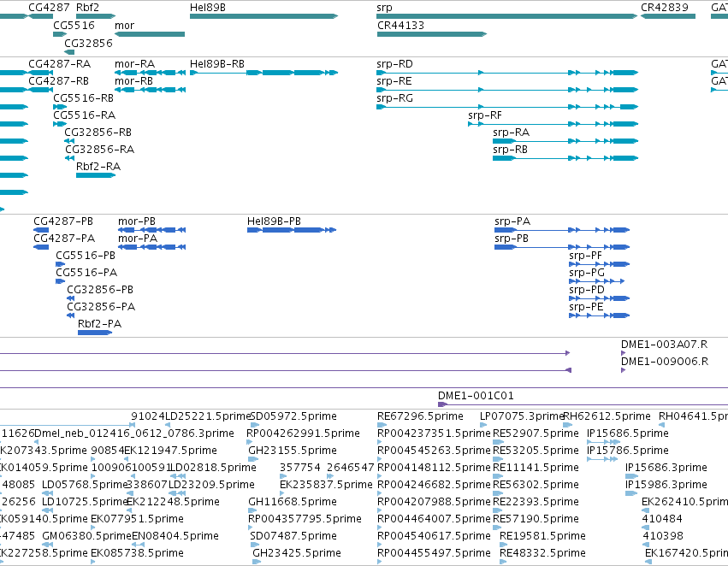Click the Hel89B-PB protein feature
The height and width of the screenshot is (566, 728).
pyautogui.click(x=292, y=230)
